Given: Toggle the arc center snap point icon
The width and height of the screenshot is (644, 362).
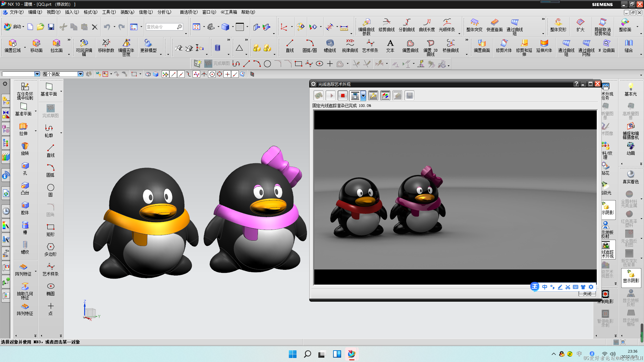Looking at the screenshot, I should coord(212,74).
